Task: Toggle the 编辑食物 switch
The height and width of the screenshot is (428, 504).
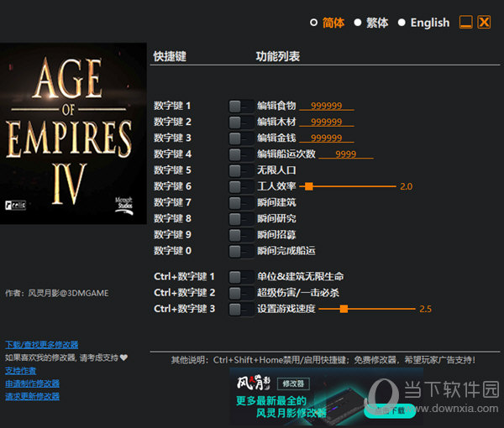Action: coord(241,107)
